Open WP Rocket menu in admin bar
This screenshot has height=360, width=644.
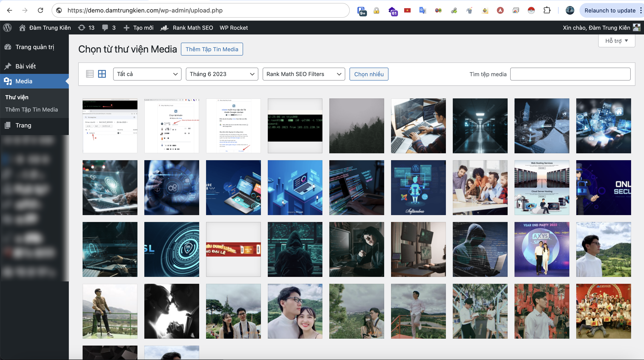234,28
